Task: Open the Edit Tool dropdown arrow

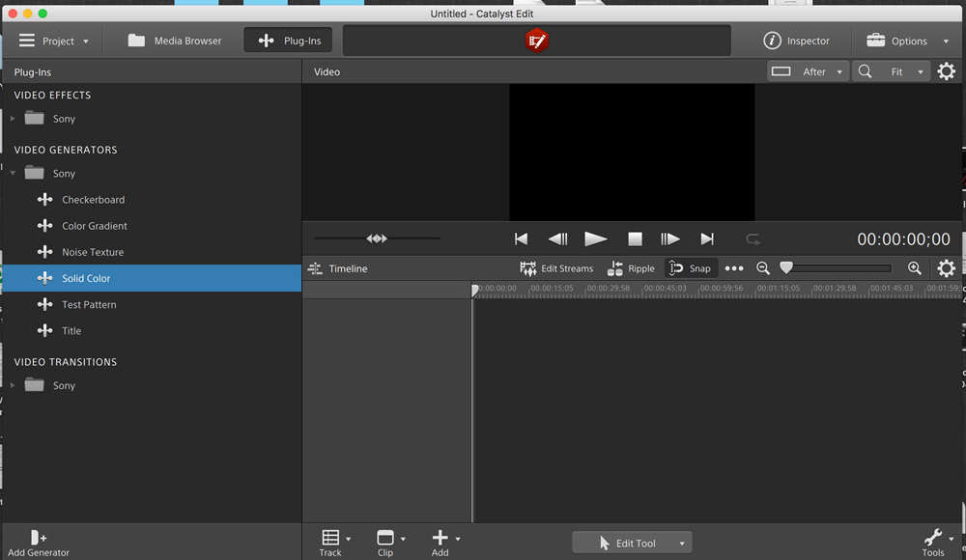Action: click(682, 544)
